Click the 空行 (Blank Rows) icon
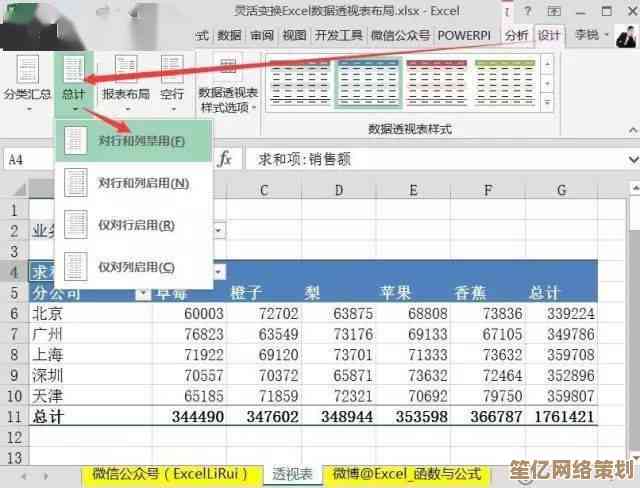The height and width of the screenshot is (488, 640). [x=172, y=79]
